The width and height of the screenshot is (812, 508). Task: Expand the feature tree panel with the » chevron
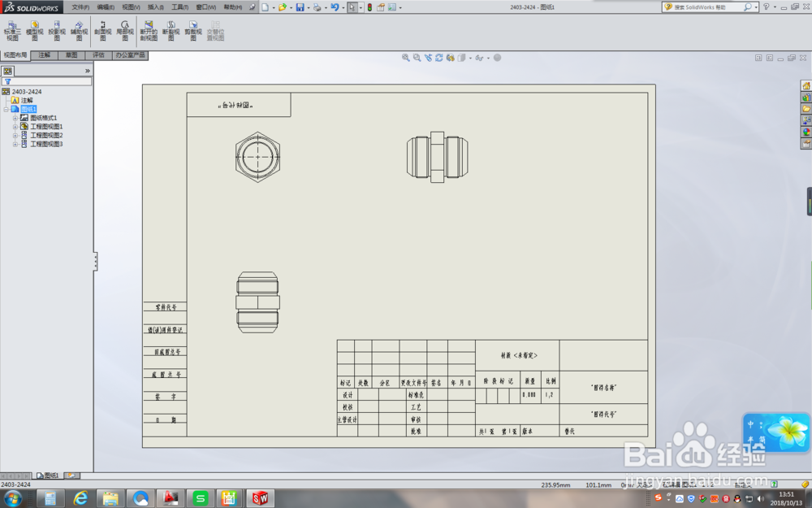(87, 71)
